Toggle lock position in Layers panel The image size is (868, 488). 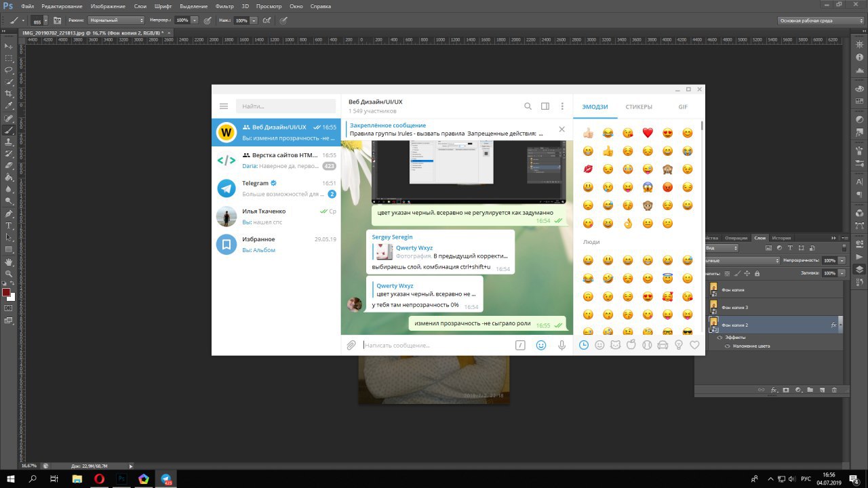pyautogui.click(x=747, y=273)
